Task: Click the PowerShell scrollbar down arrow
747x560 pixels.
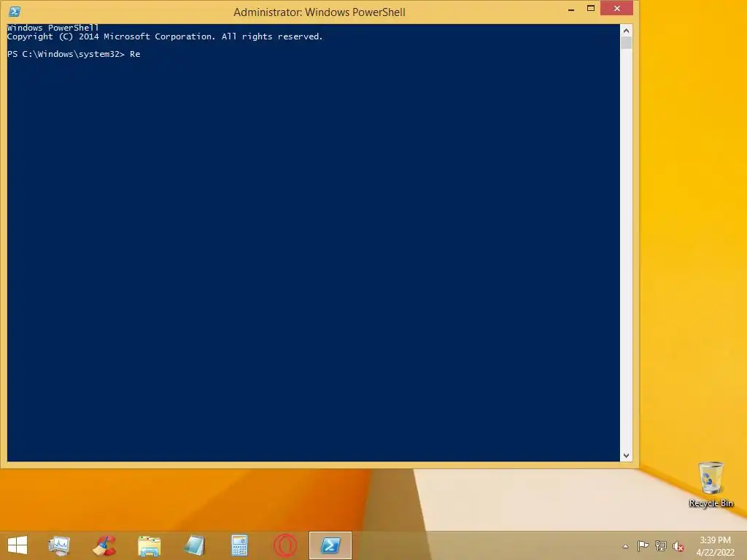Action: pos(626,456)
